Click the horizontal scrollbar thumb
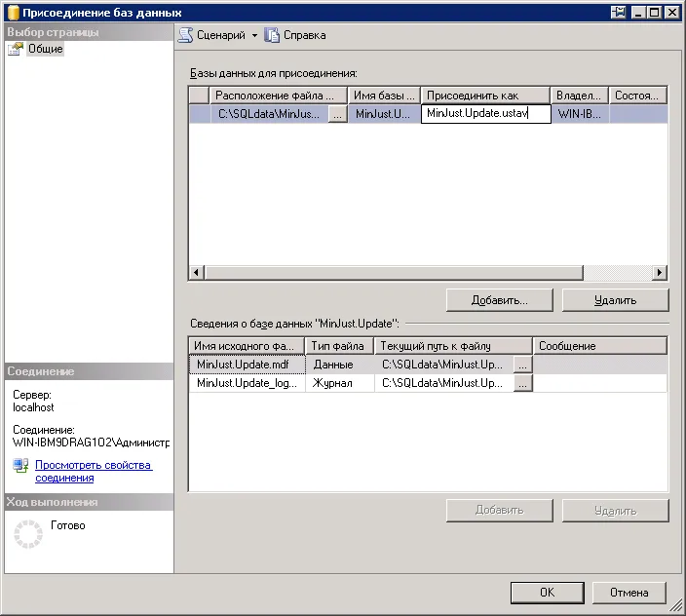Image resolution: width=686 pixels, height=616 pixels. click(395, 273)
